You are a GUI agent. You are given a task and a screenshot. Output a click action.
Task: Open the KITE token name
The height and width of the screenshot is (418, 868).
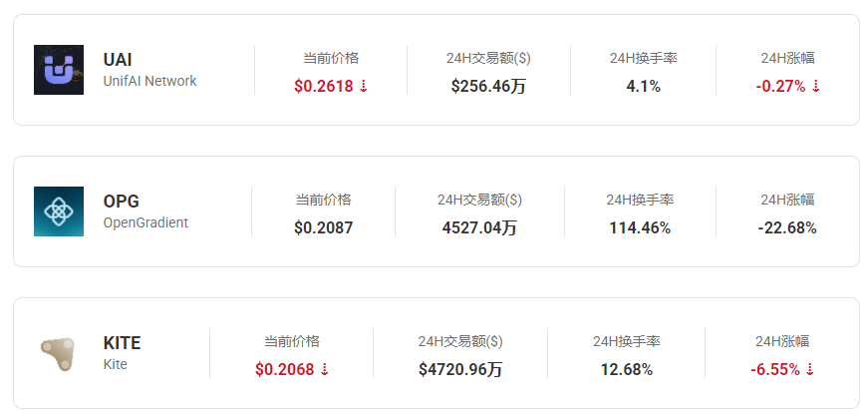122,343
